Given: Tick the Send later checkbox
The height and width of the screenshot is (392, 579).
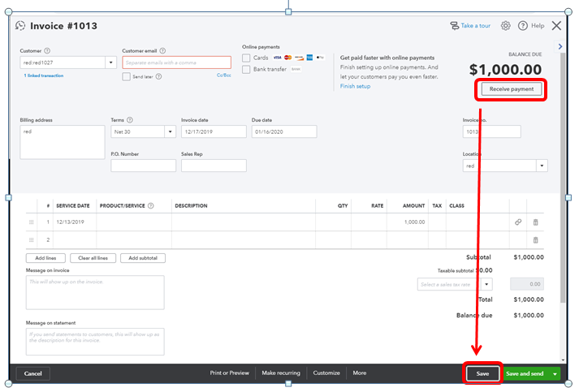Looking at the screenshot, I should [x=127, y=77].
